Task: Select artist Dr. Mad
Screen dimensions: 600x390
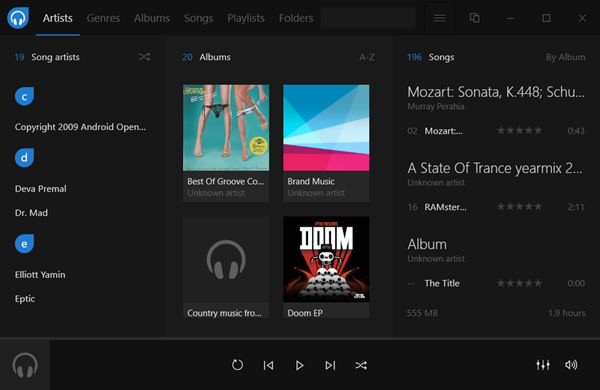Action: click(x=31, y=213)
